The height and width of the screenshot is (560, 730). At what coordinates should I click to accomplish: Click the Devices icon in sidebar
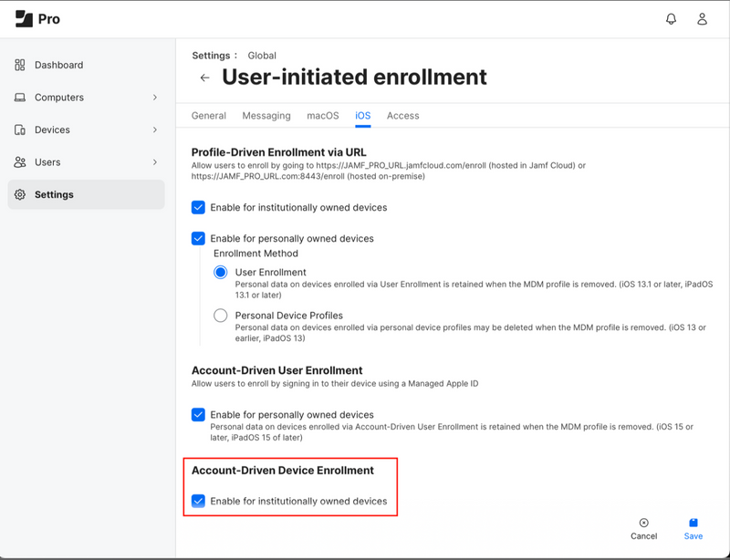20,130
